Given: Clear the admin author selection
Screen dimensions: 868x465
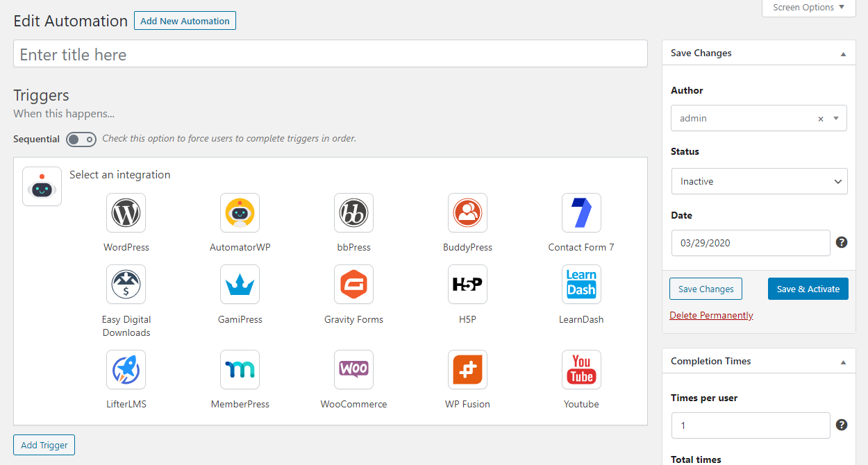Looking at the screenshot, I should [821, 119].
